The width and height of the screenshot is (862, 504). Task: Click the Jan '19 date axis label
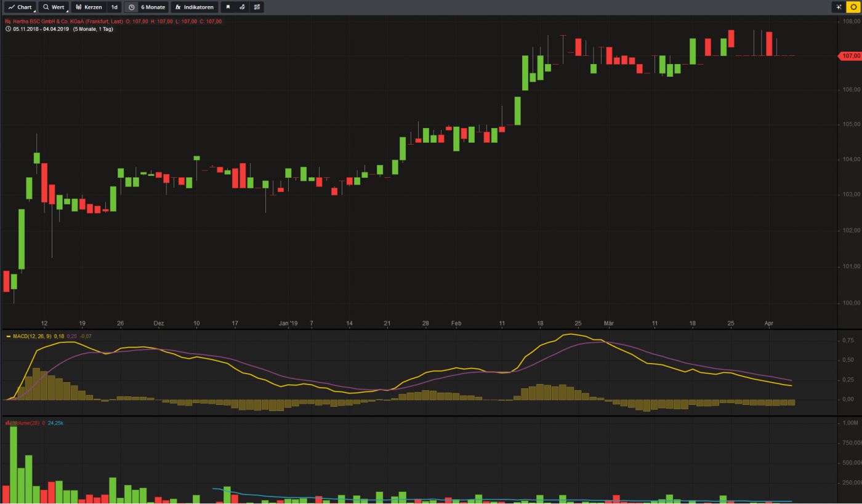point(288,323)
